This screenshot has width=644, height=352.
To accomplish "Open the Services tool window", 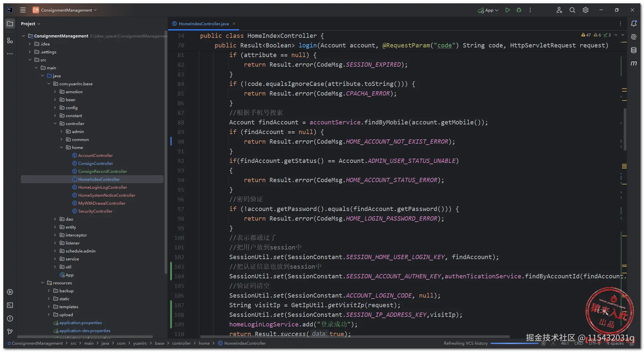I will pos(10,292).
